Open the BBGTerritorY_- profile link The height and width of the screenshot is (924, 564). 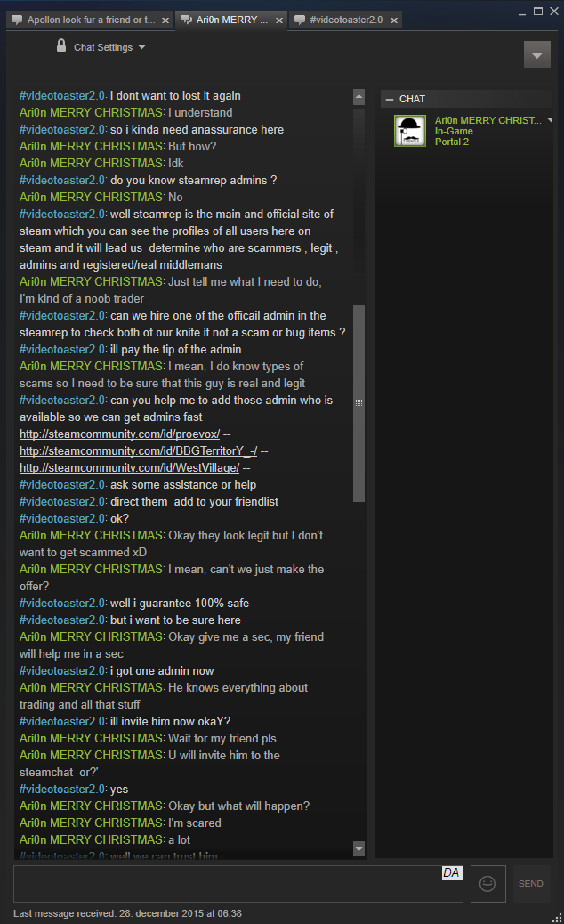[x=139, y=450]
